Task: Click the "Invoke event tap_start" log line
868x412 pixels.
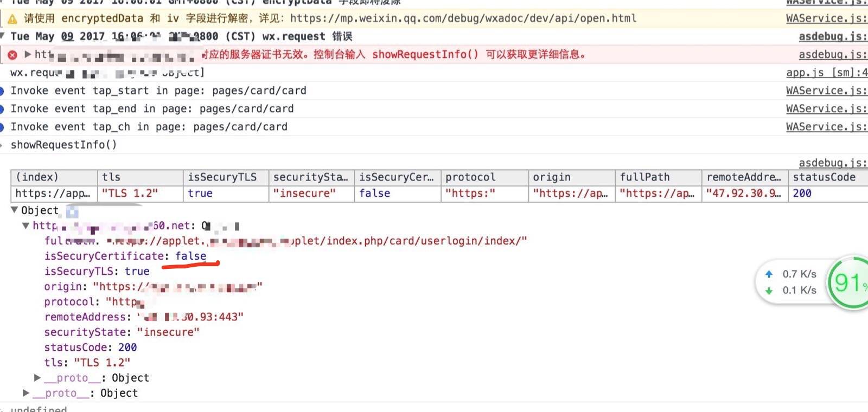Action: click(x=158, y=91)
